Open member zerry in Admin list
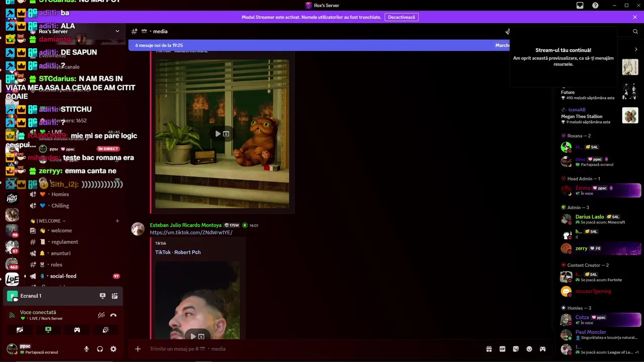Screen dimensions: 644x362 click(x=601, y=248)
